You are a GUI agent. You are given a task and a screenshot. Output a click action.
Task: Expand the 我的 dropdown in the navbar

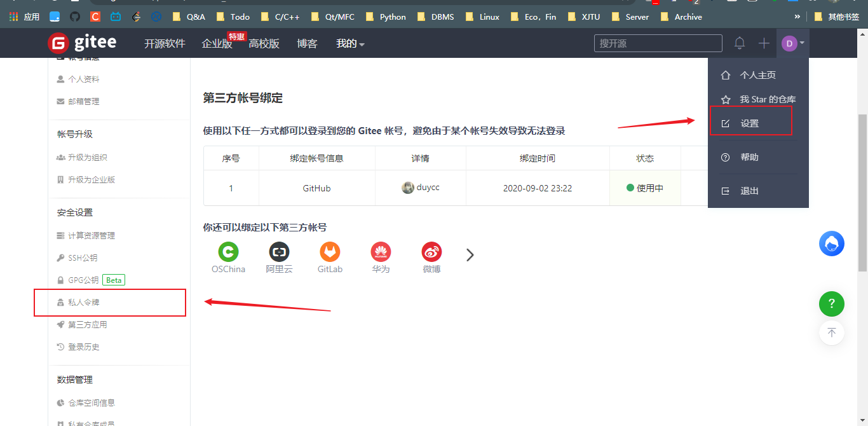click(350, 43)
